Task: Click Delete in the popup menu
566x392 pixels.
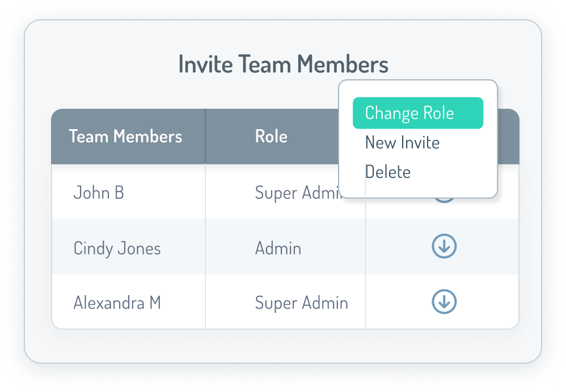Action: tap(388, 171)
